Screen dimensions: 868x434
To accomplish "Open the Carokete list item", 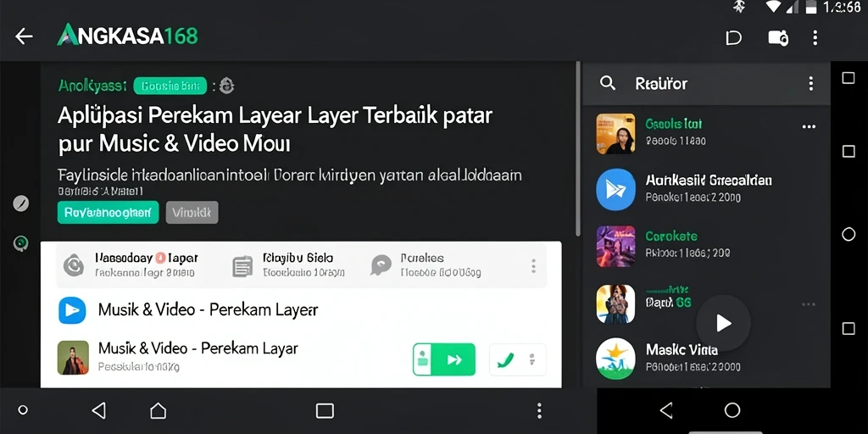I will tap(707, 245).
